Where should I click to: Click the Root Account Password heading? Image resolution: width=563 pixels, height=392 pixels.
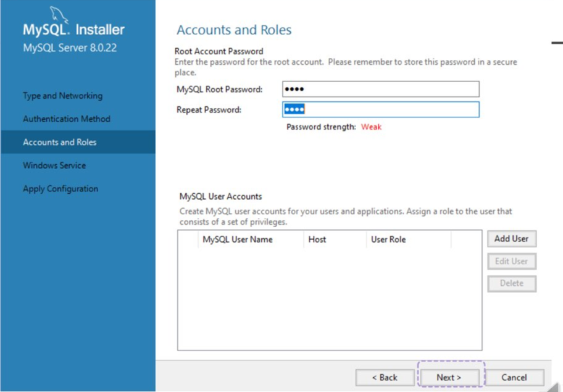point(219,51)
